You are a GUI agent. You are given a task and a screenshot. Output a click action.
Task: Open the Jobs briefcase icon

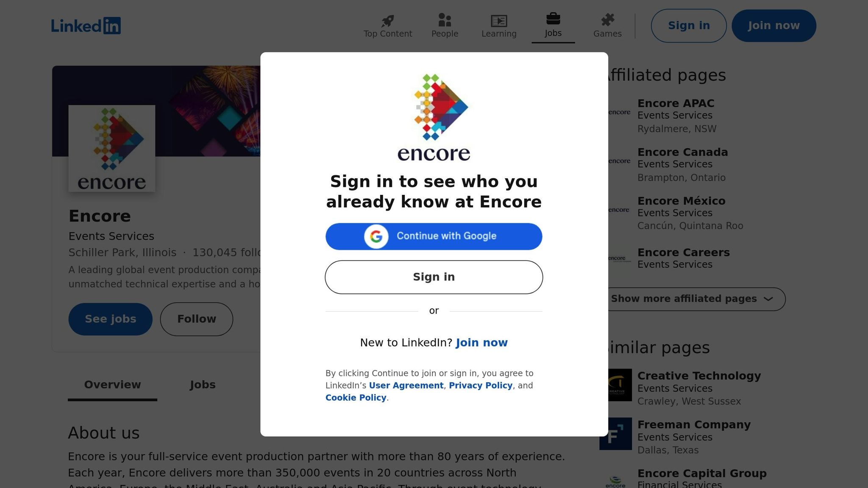point(553,19)
